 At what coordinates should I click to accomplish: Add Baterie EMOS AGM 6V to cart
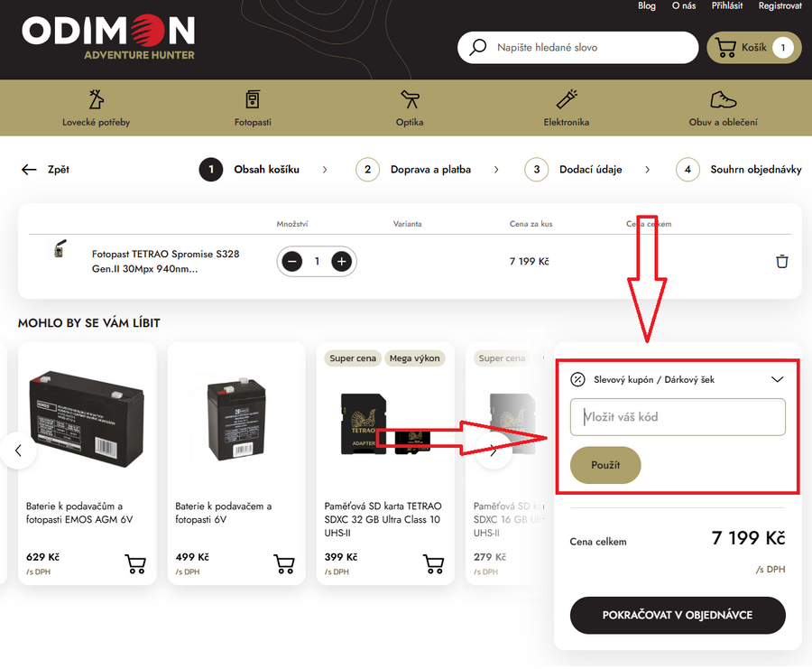pyautogui.click(x=135, y=564)
